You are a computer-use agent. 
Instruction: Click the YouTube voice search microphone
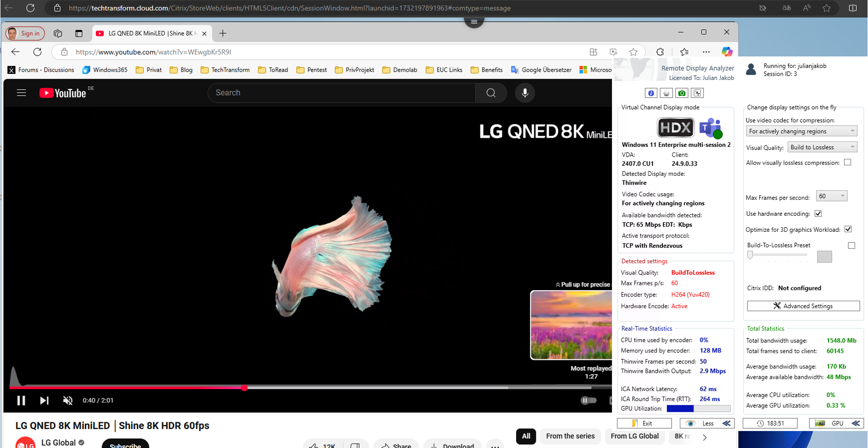click(x=525, y=93)
